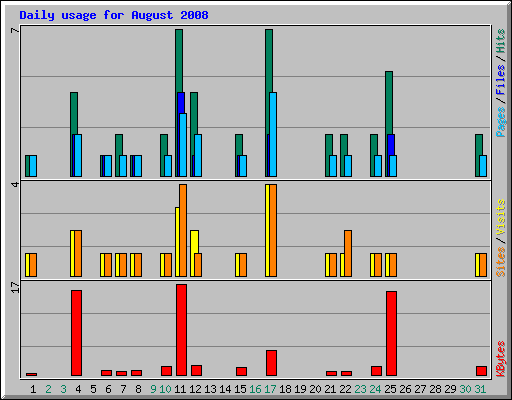This screenshot has width=512, height=400.
Task: Click the red KBytes bar for day 11
Action: (x=181, y=330)
